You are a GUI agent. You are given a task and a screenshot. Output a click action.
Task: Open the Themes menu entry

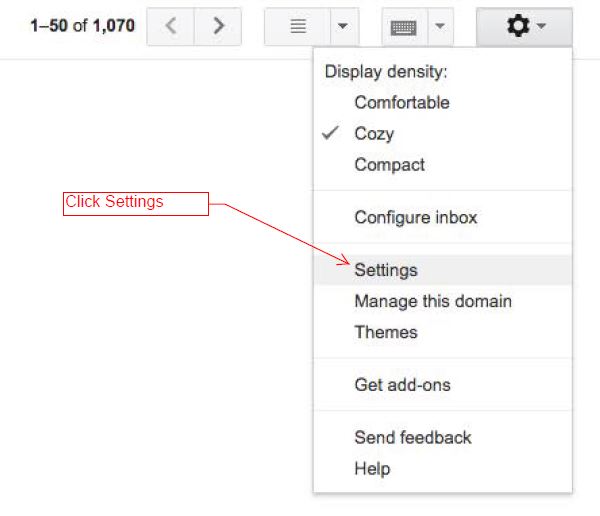point(385,332)
